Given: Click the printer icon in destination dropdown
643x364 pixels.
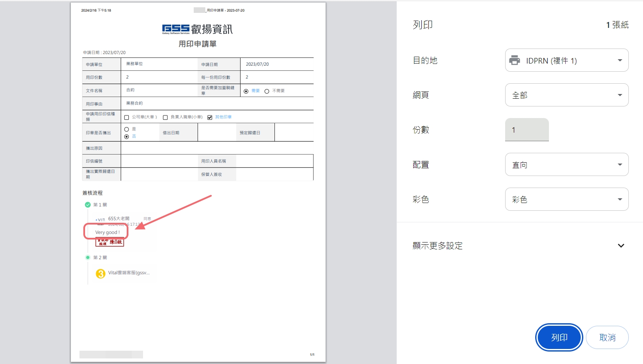Looking at the screenshot, I should pos(515,61).
